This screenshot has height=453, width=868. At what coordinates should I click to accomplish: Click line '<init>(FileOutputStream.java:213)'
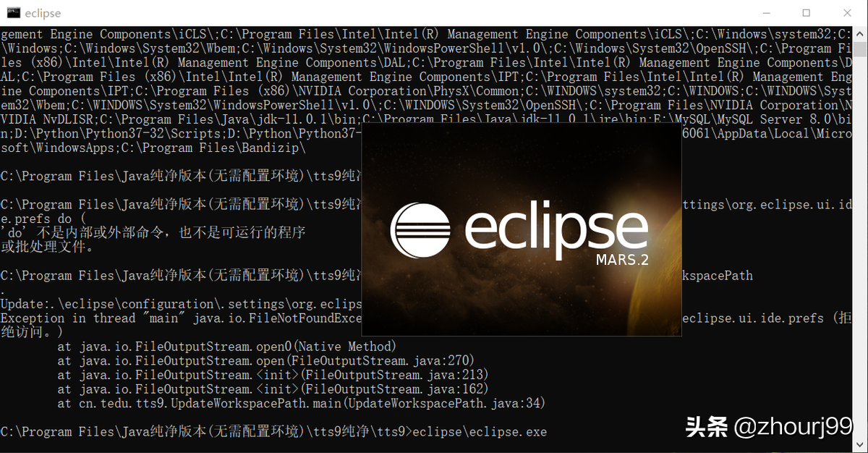coord(273,375)
